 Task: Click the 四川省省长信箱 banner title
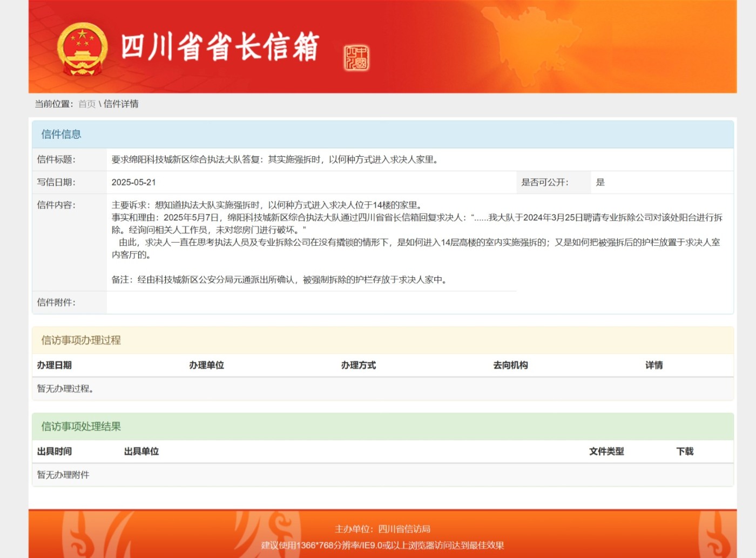(x=219, y=47)
